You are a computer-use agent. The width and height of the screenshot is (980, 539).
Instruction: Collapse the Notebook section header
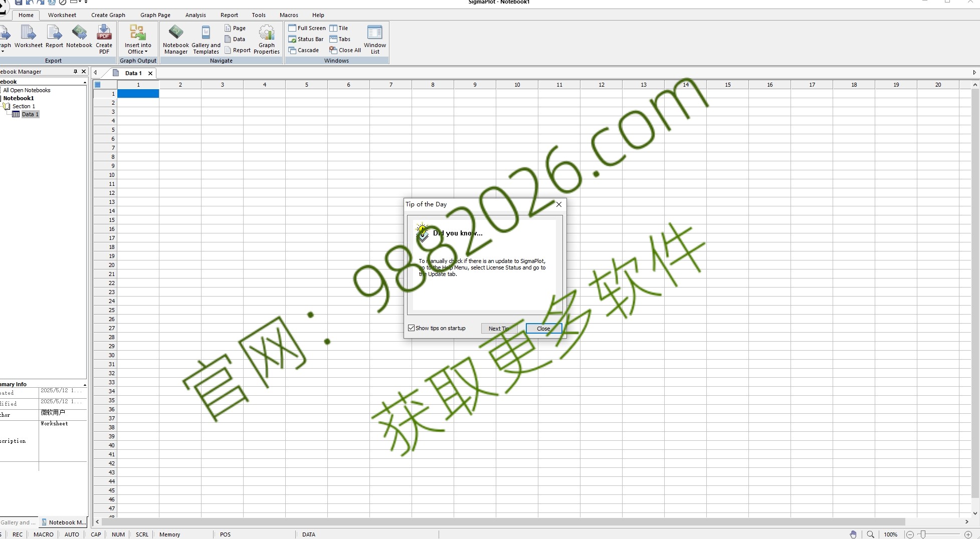pos(85,82)
